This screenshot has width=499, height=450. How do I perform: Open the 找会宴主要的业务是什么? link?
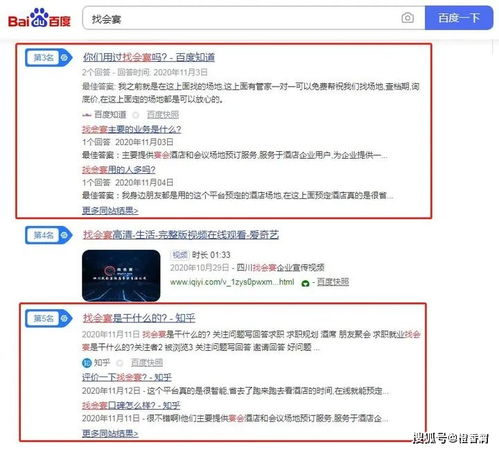pyautogui.click(x=132, y=129)
